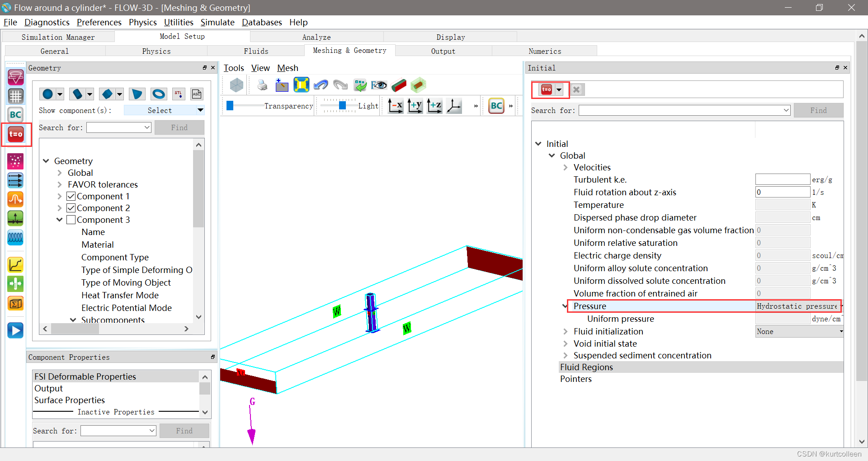Click the FAVORize eye preview icon
The image size is (868, 461).
[379, 85]
